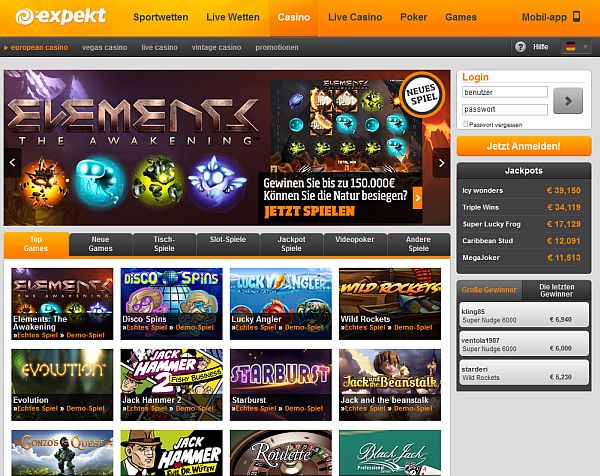Open Live Casino in main menu
This screenshot has width=600, height=476.
pyautogui.click(x=355, y=17)
